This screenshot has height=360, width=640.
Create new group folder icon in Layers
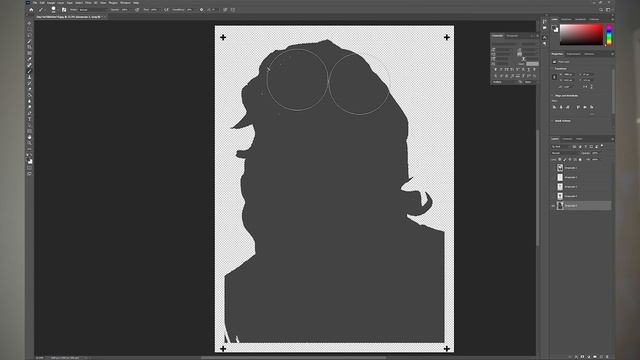click(x=595, y=356)
